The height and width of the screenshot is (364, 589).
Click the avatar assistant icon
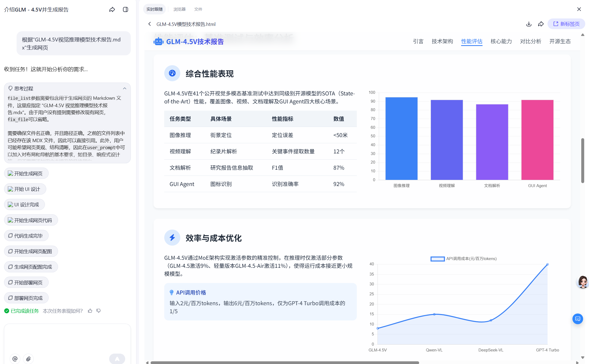(x=583, y=282)
